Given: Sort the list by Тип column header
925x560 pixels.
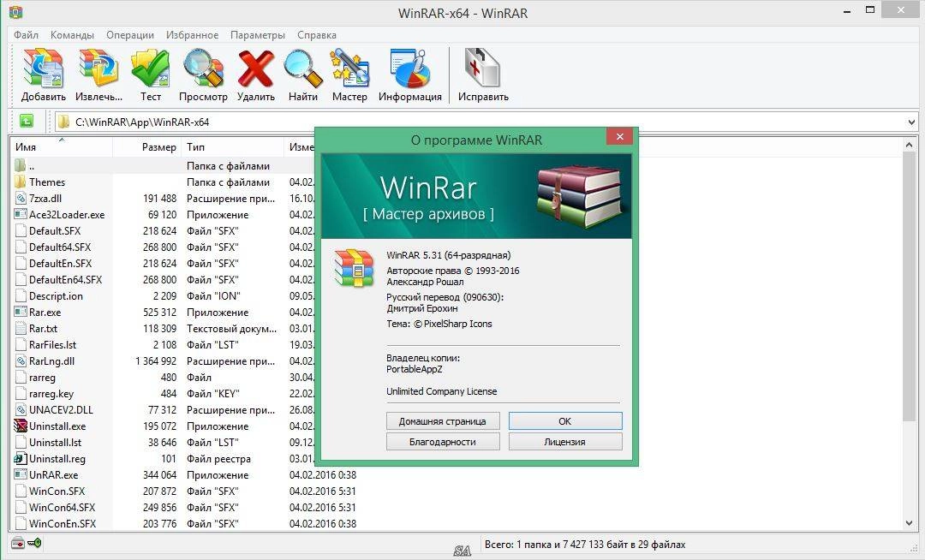Looking at the screenshot, I should click(232, 146).
